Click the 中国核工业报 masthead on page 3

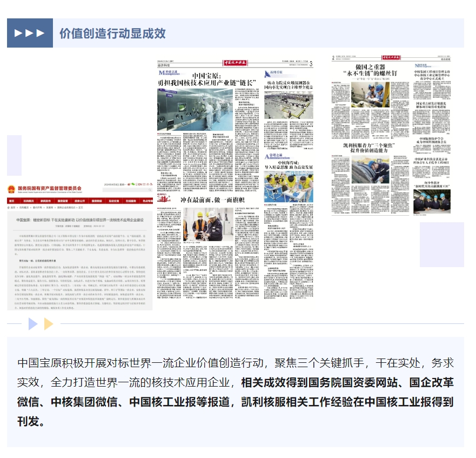[235, 63]
